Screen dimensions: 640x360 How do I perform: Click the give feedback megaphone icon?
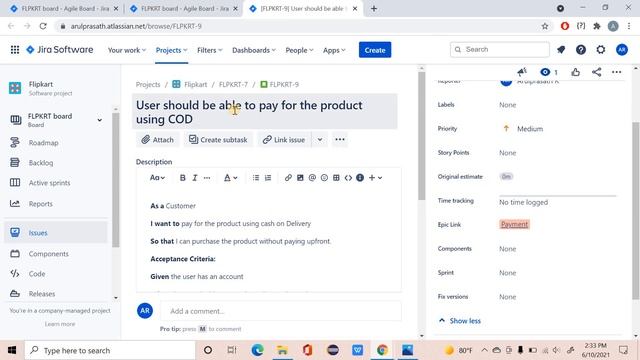coord(522,72)
